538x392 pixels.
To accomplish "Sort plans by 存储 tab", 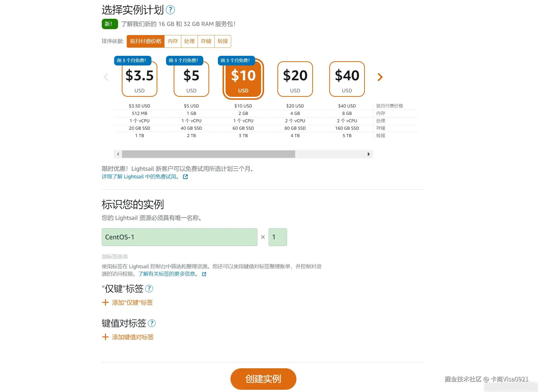I will coord(206,41).
